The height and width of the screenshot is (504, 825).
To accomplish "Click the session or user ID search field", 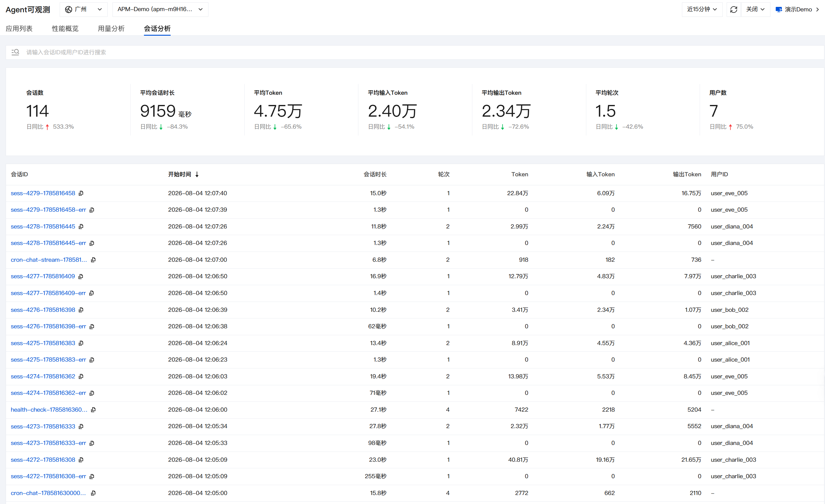I will tap(415, 52).
